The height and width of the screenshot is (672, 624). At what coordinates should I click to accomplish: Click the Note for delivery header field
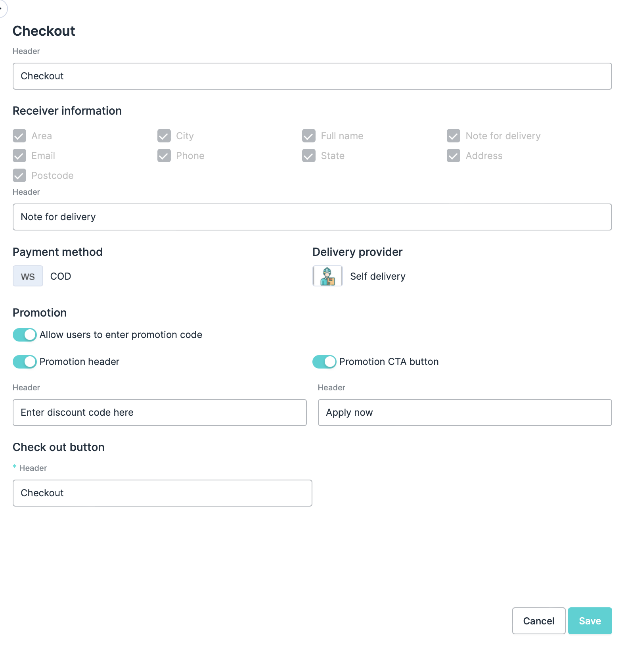tap(312, 217)
